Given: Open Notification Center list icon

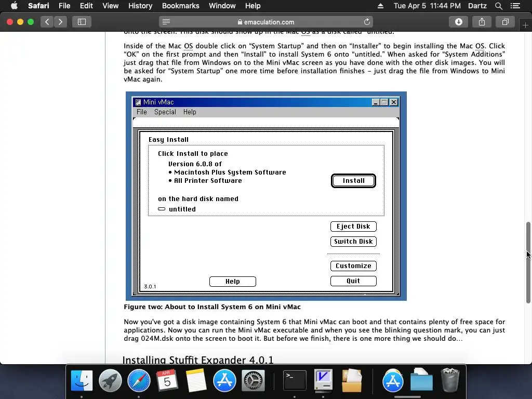Looking at the screenshot, I should click(x=515, y=6).
